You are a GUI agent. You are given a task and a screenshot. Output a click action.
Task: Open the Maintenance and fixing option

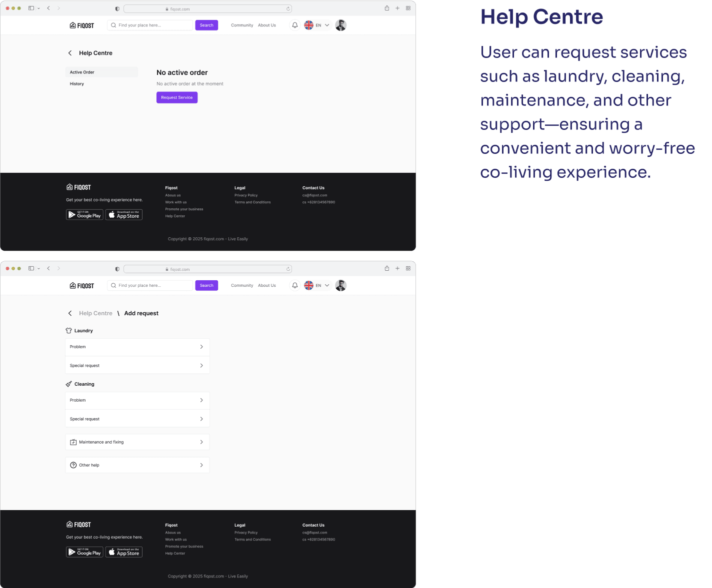point(137,442)
